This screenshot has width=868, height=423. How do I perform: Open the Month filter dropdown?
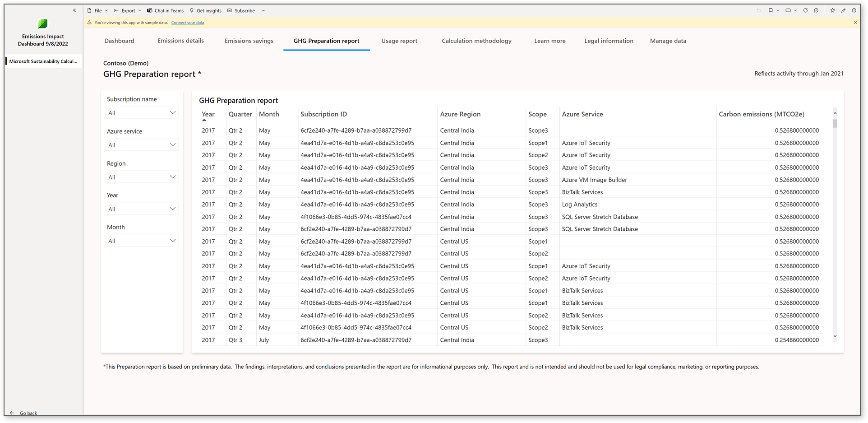(x=142, y=241)
